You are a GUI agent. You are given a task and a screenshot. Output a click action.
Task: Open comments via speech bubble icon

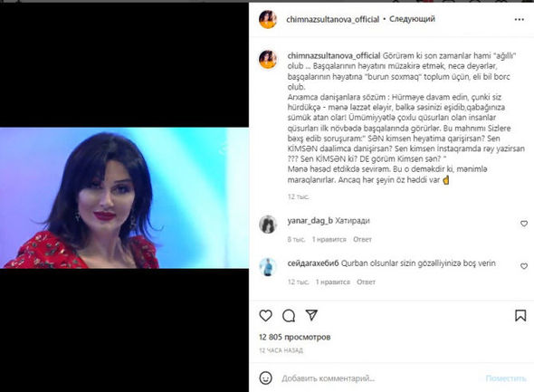(289, 316)
